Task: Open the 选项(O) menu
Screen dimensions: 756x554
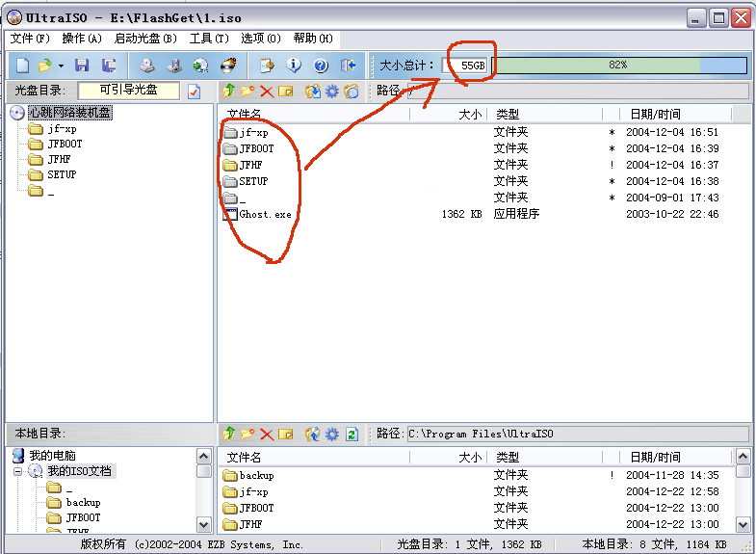Action: [x=261, y=39]
